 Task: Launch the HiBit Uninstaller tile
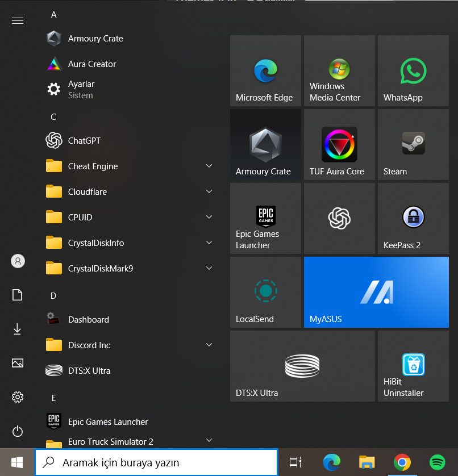(413, 366)
